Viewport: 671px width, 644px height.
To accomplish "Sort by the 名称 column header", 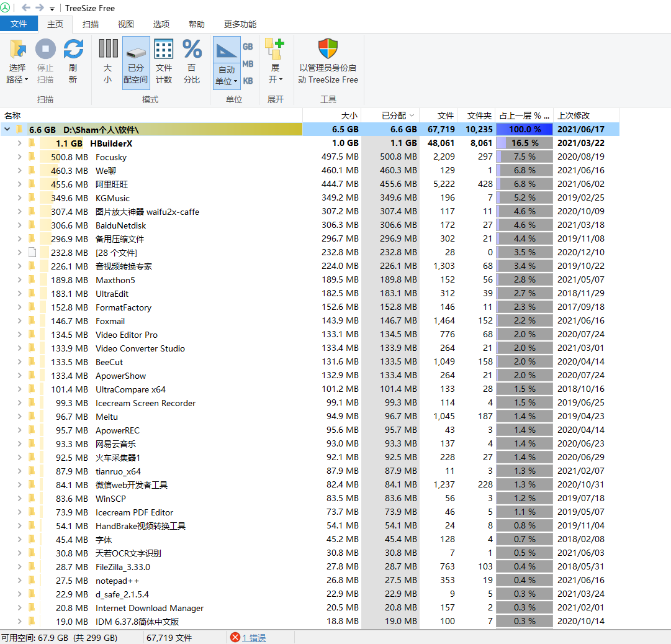I will [151, 116].
